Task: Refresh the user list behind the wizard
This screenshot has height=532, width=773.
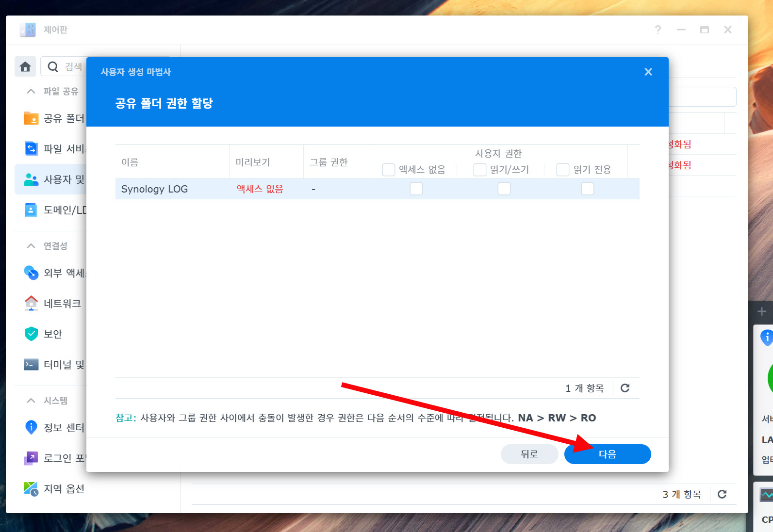Action: [722, 494]
